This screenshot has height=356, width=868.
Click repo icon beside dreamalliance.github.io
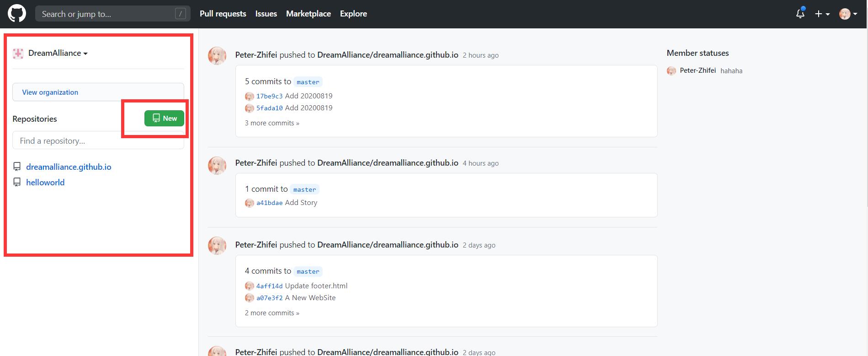tap(17, 167)
